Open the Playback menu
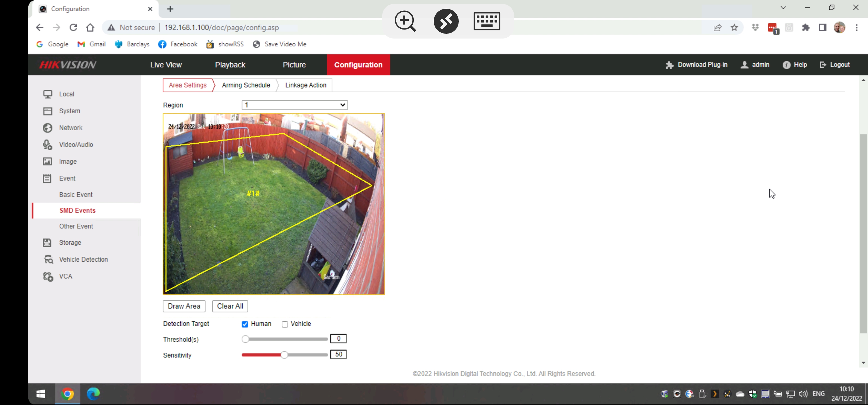This screenshot has width=868, height=405. tap(230, 65)
